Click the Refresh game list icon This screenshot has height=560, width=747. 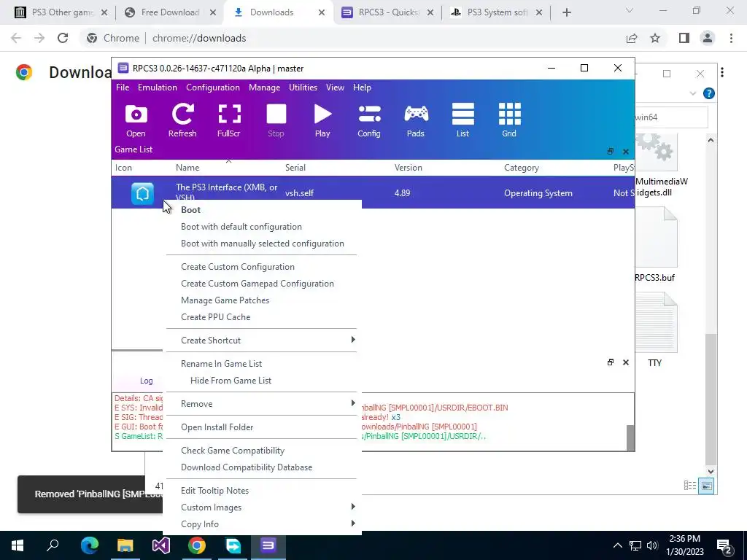coord(182,120)
